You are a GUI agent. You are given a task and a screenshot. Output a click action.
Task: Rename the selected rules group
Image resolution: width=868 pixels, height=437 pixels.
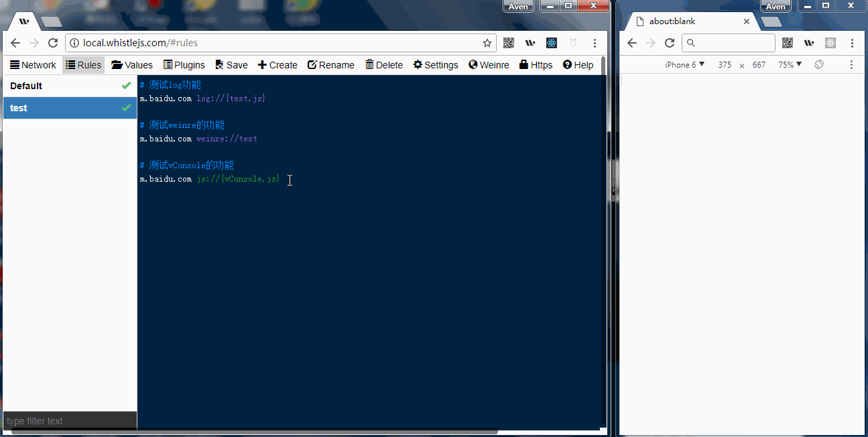331,65
